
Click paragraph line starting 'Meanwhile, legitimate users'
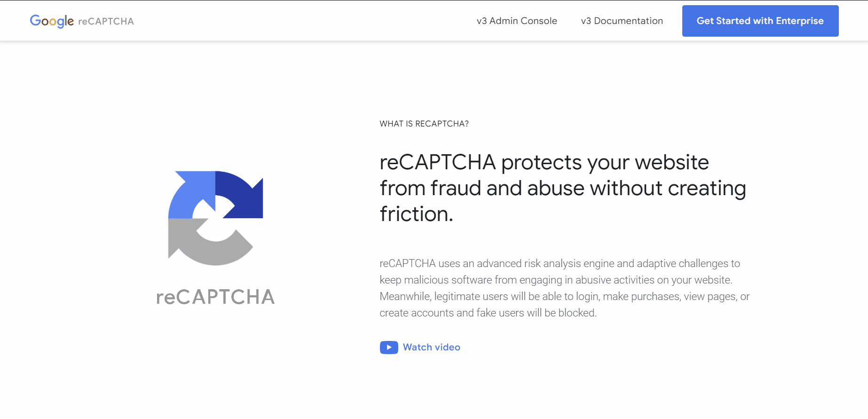(564, 296)
